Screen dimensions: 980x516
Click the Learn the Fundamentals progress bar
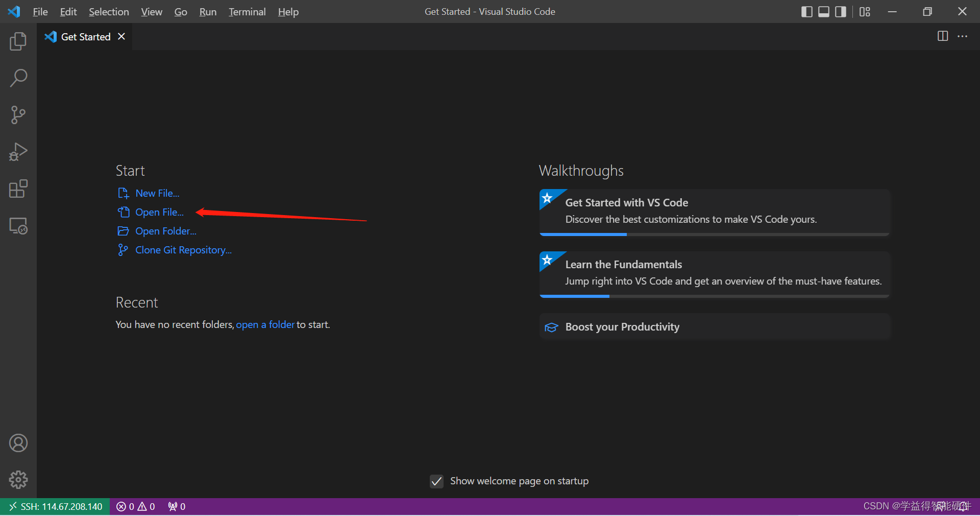click(715, 296)
